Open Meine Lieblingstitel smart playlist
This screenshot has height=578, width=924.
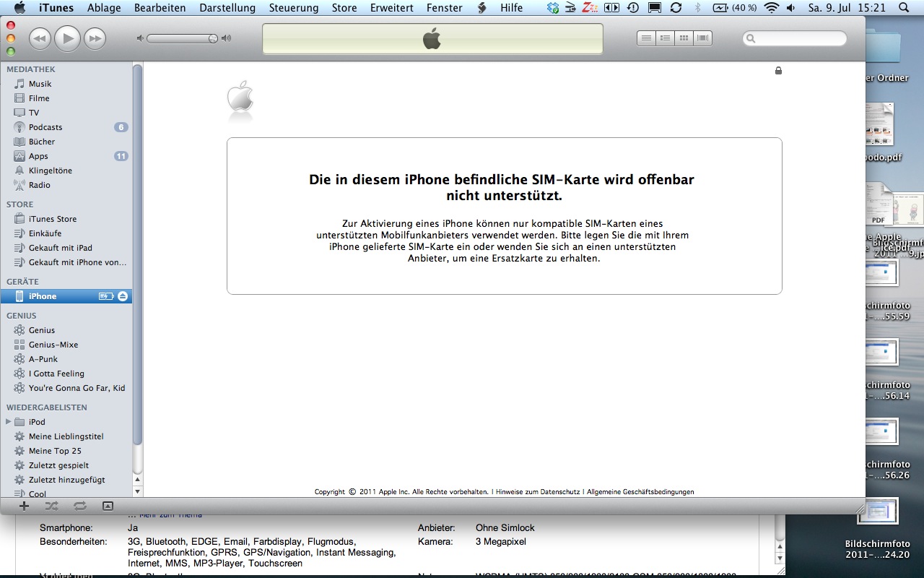coord(66,436)
